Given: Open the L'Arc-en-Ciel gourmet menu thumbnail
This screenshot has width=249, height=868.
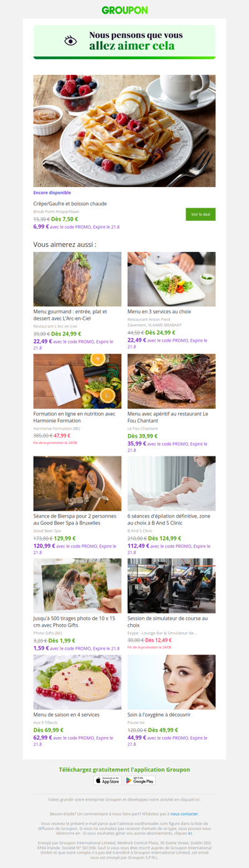Looking at the screenshot, I should [77, 279].
